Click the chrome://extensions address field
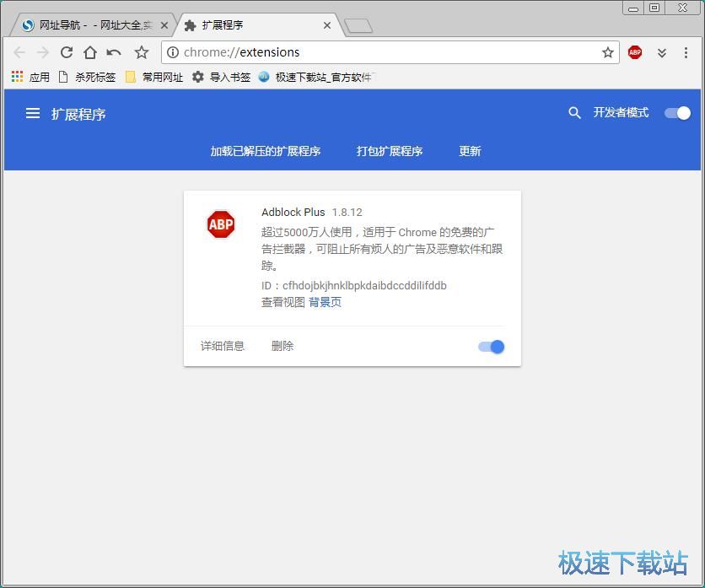Viewport: 705px width, 588px height. point(390,52)
